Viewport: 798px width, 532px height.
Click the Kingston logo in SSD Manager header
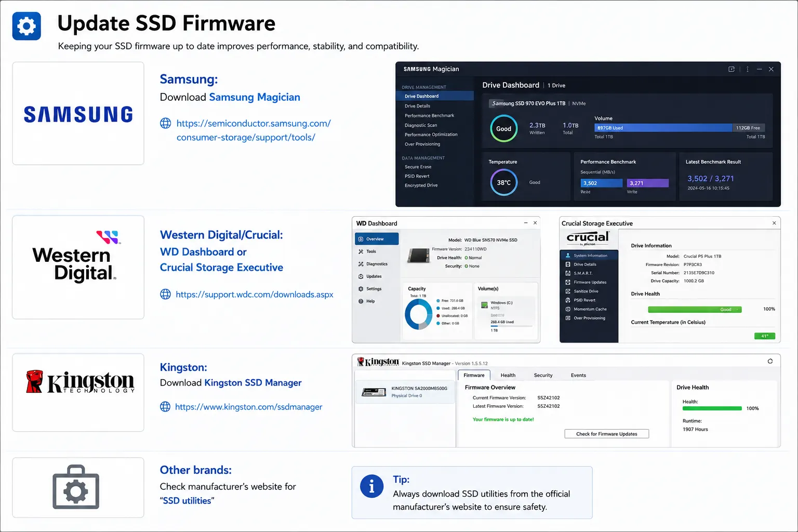click(x=378, y=362)
